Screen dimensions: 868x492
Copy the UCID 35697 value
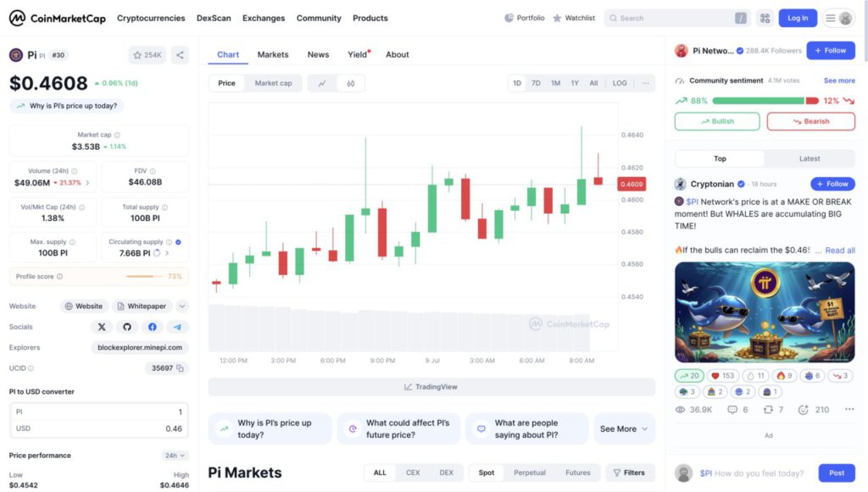pos(180,368)
